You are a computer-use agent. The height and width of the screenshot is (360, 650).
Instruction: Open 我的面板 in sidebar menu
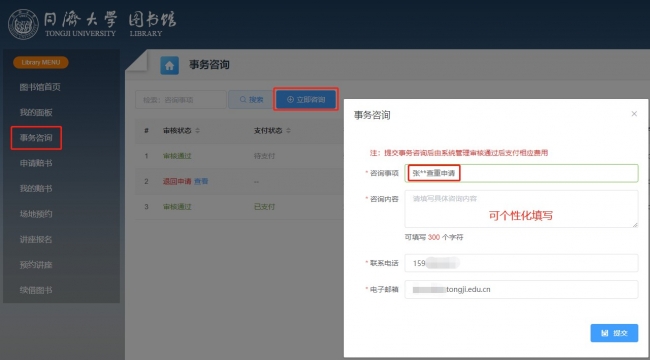click(36, 112)
